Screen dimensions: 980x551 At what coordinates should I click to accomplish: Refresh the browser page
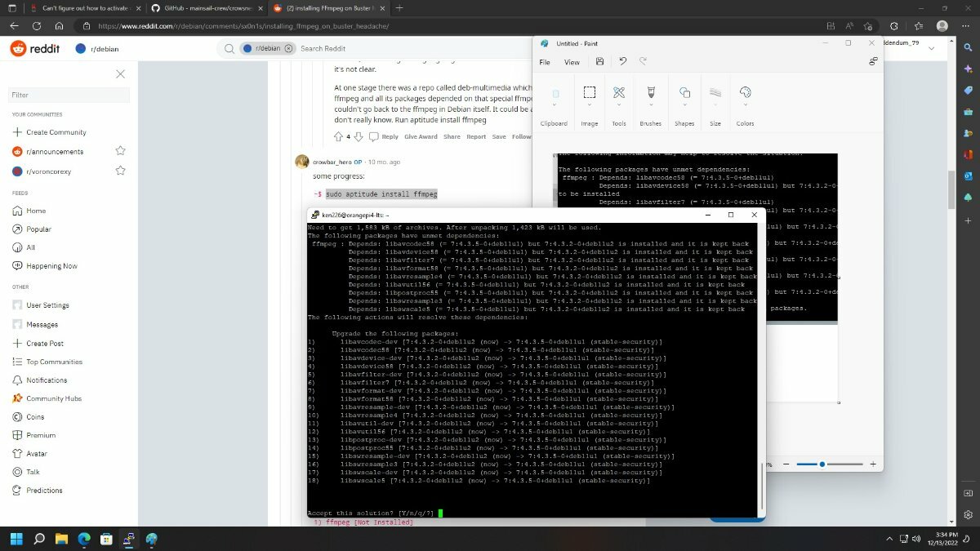tap(37, 26)
